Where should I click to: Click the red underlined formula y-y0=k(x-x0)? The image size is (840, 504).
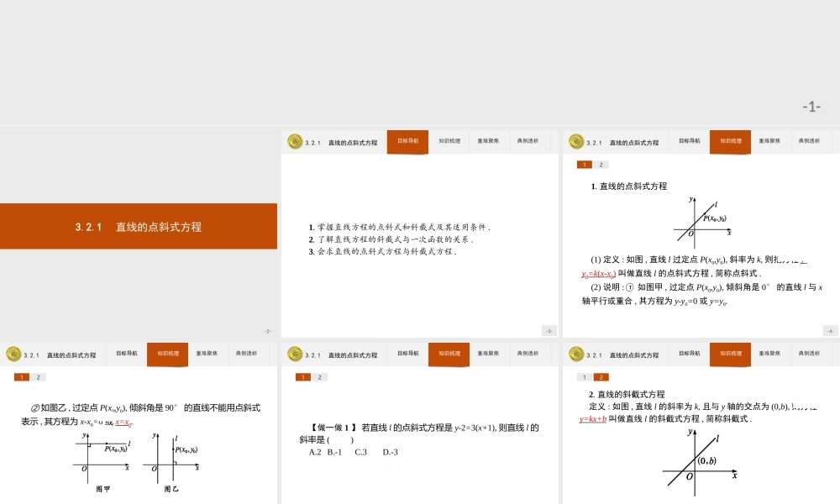click(x=598, y=274)
